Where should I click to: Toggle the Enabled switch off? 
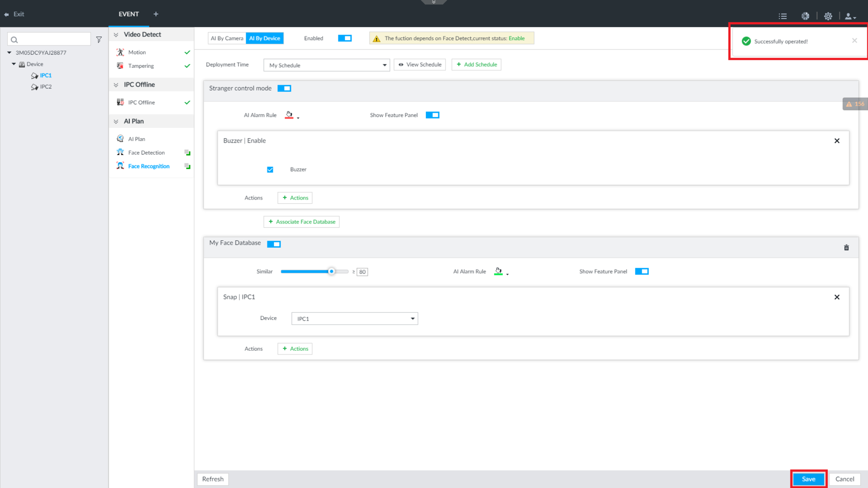click(x=344, y=38)
